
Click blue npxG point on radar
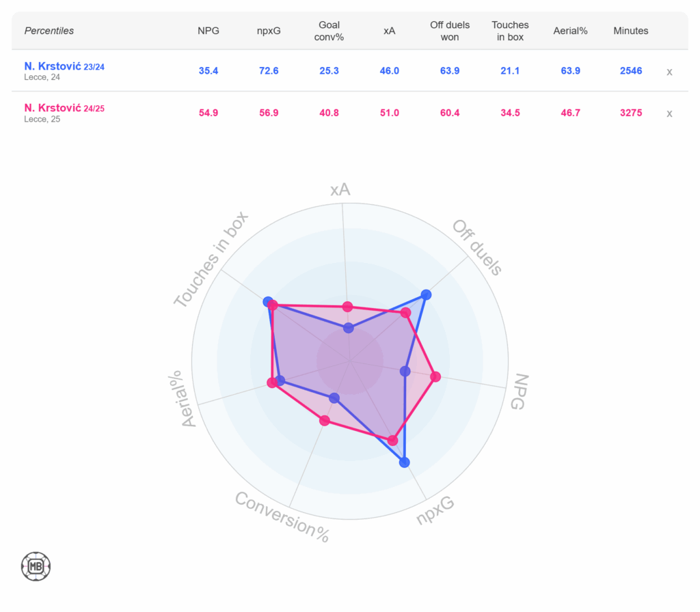[404, 462]
